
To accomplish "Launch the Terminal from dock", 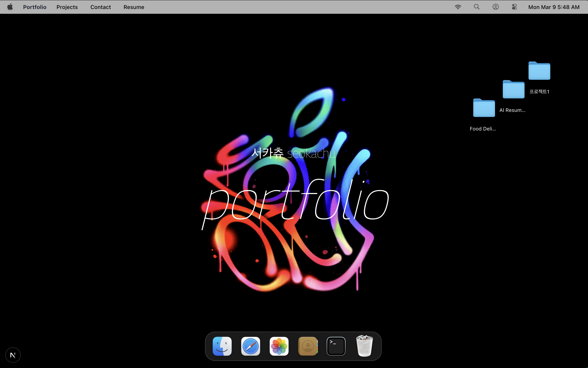I will click(336, 346).
